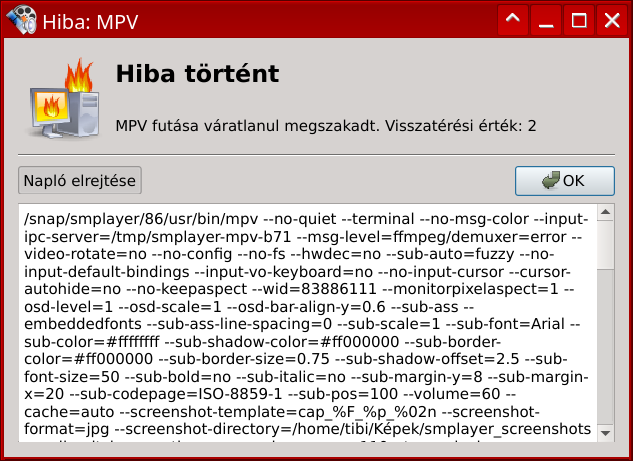The image size is (633, 461).
Task: Click '/snap/smplayer/86/usr/bin/mpv' in the log
Action: [141, 219]
